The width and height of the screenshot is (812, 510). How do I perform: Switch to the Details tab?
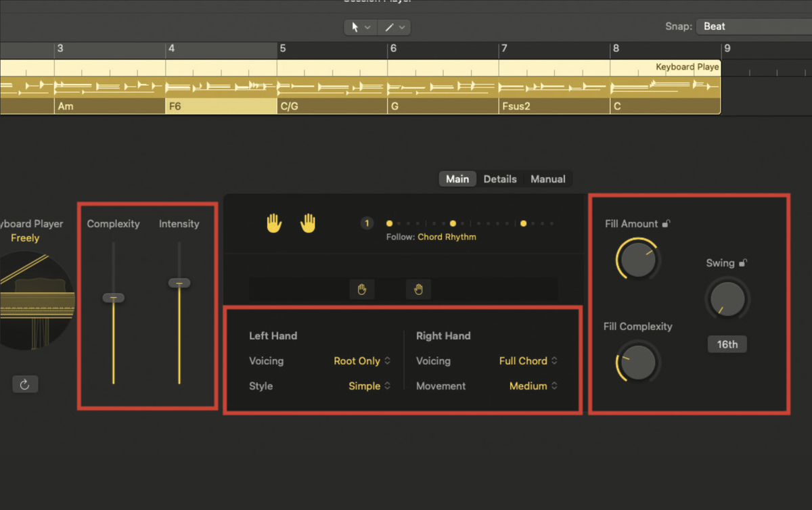(500, 179)
